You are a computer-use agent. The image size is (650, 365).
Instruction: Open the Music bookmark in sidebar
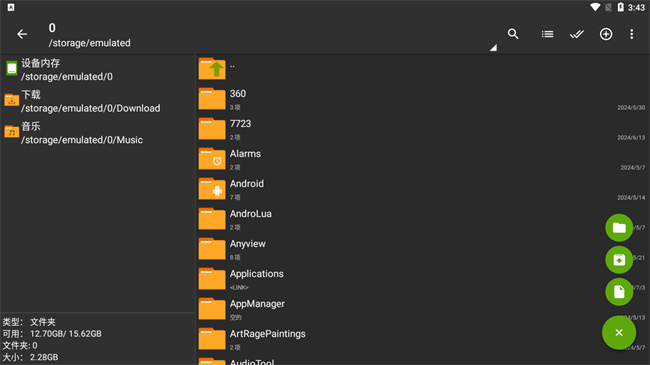pyautogui.click(x=98, y=133)
